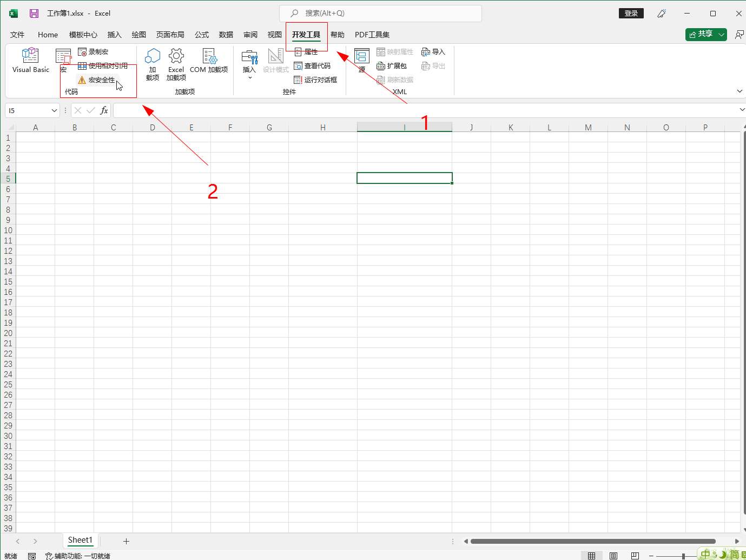
Task: Open control 属性 properties
Action: pyautogui.click(x=306, y=52)
